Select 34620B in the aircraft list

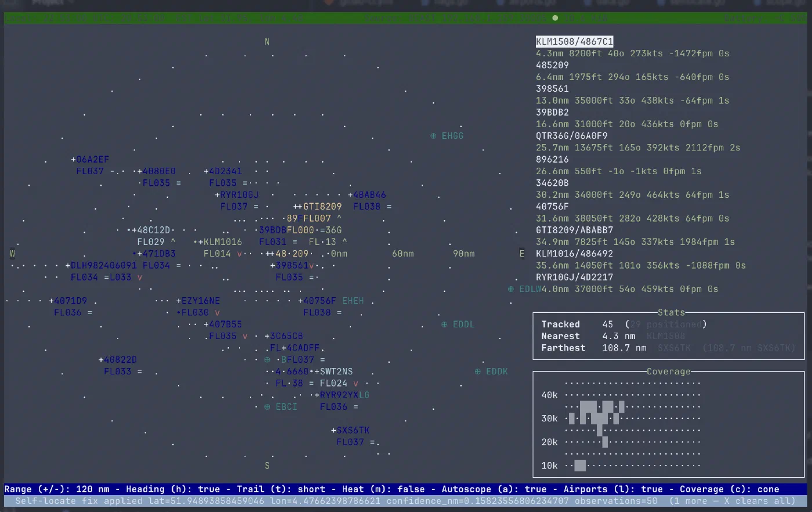(x=552, y=183)
